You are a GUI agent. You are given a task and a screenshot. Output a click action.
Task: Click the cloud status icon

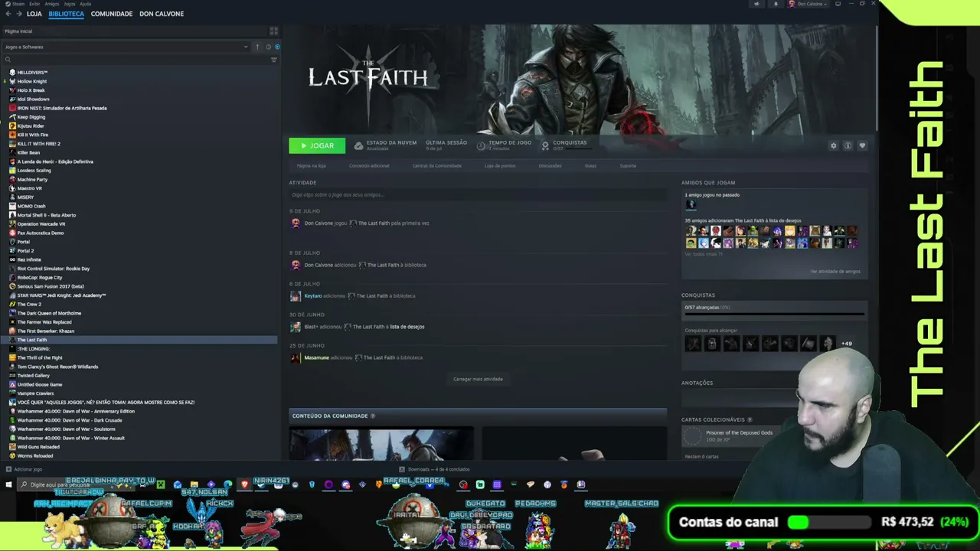click(358, 145)
